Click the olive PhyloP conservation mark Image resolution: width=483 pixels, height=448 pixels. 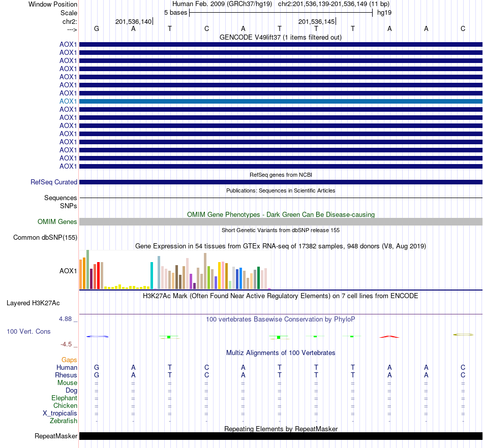point(463,335)
